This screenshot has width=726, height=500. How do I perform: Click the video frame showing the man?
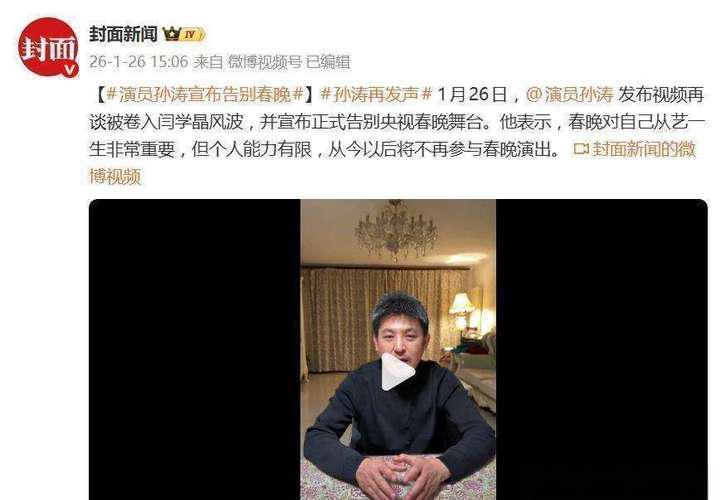coord(398,350)
